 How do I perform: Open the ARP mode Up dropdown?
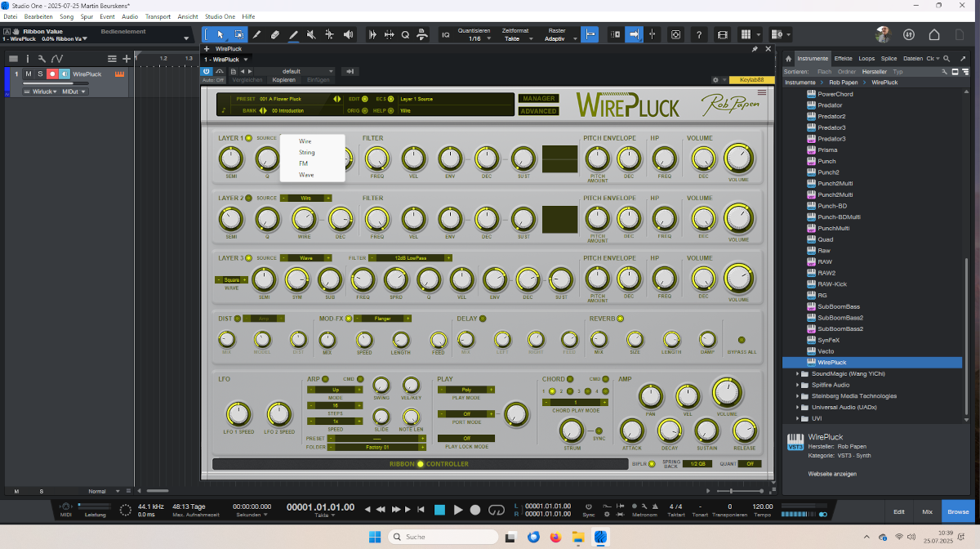pos(335,390)
